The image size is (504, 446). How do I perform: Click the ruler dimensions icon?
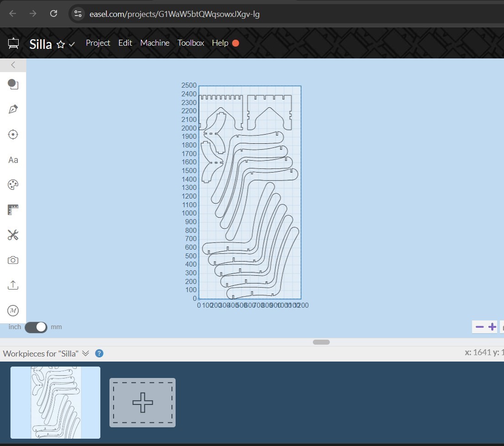[13, 210]
